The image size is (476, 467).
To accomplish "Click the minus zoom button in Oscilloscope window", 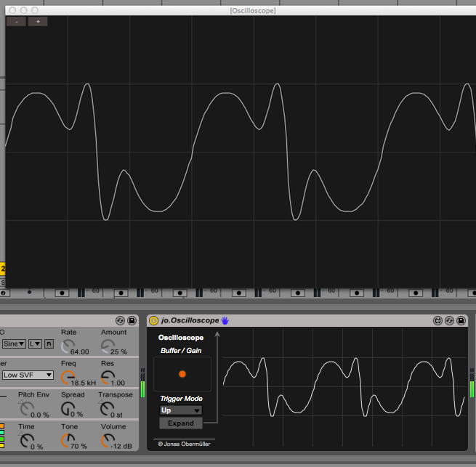I will point(15,21).
